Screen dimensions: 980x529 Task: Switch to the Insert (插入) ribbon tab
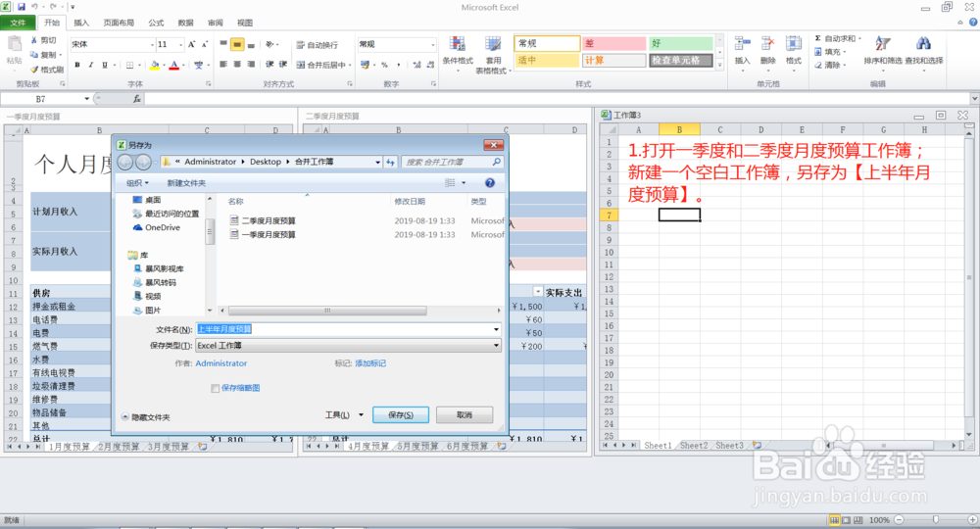point(81,23)
